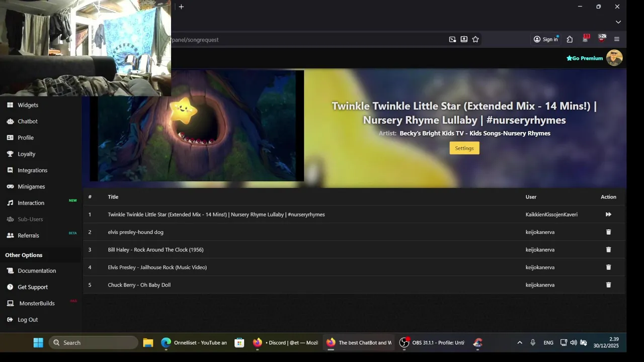Image resolution: width=644 pixels, height=362 pixels.
Task: Open song request Settings button
Action: pyautogui.click(x=464, y=148)
